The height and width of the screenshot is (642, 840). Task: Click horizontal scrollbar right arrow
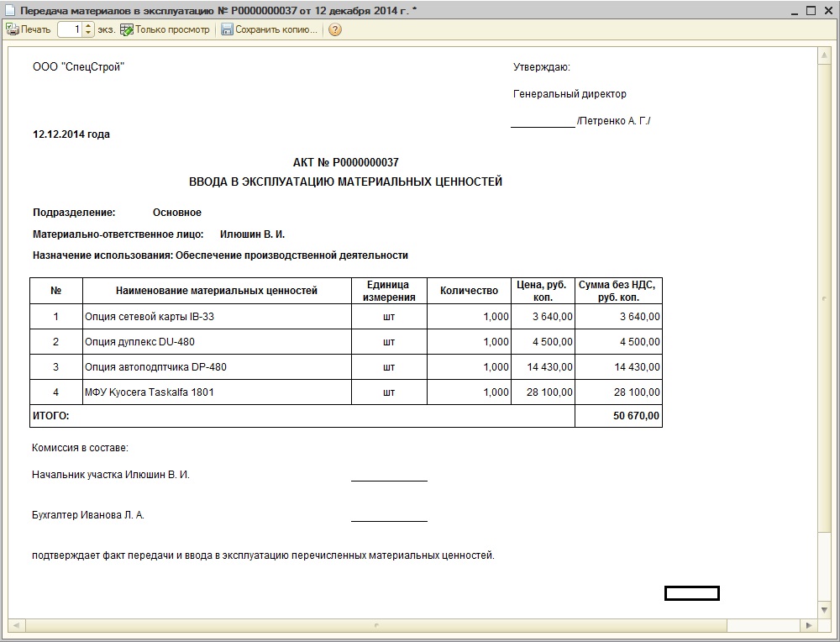coord(808,625)
